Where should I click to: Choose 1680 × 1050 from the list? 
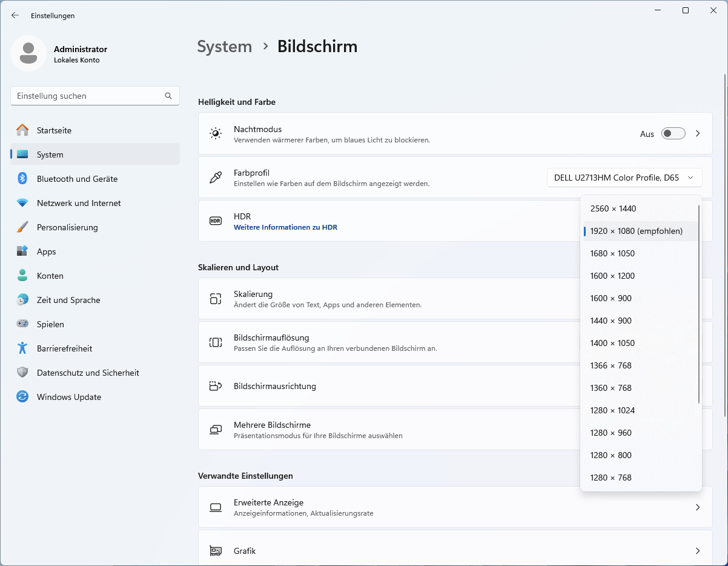(612, 253)
